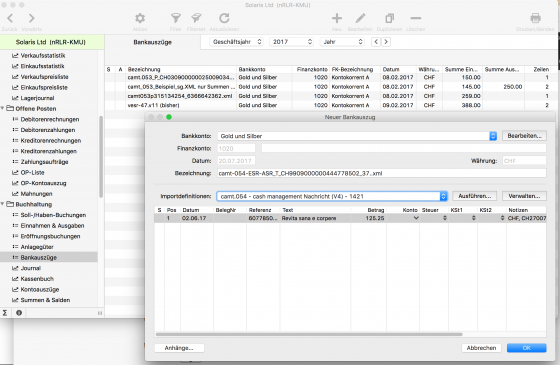
Task: Open Summen & Salden report
Action: point(45,300)
